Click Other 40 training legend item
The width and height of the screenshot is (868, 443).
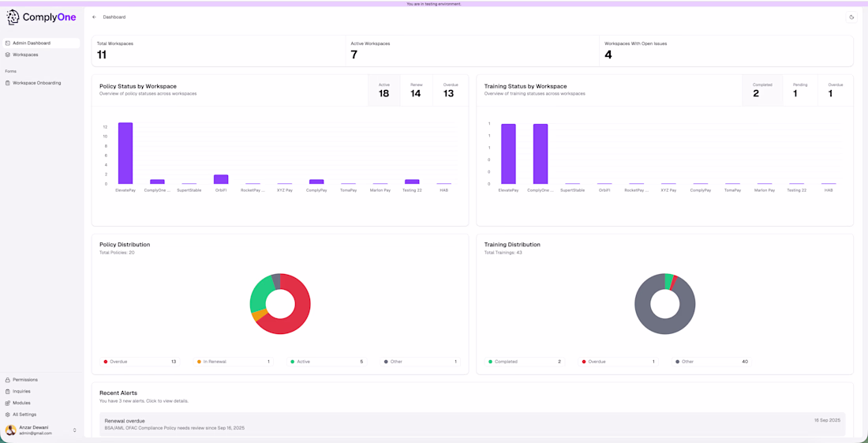tap(712, 362)
